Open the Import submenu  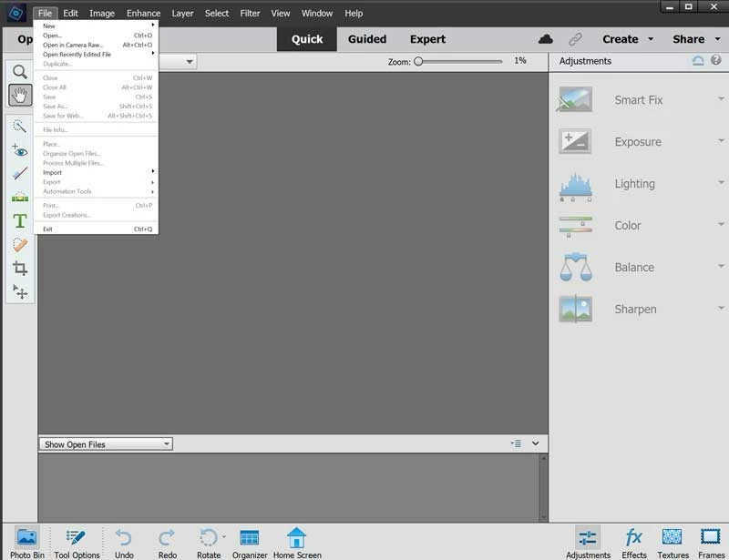[98, 172]
